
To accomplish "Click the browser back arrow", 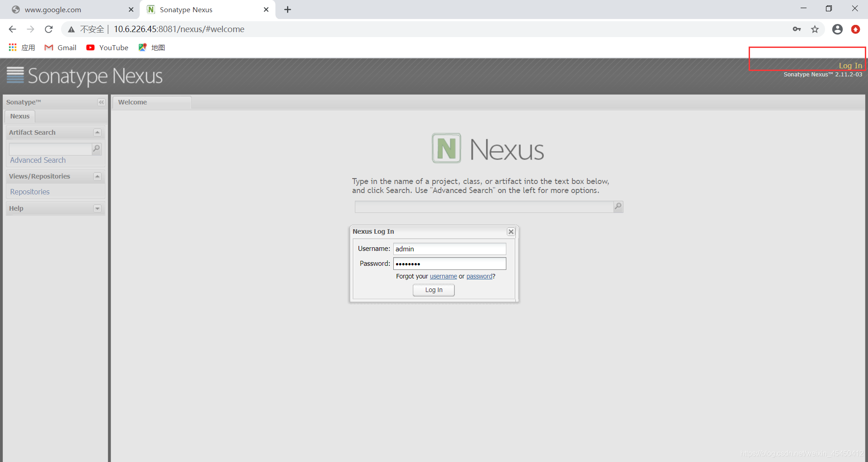I will [12, 29].
